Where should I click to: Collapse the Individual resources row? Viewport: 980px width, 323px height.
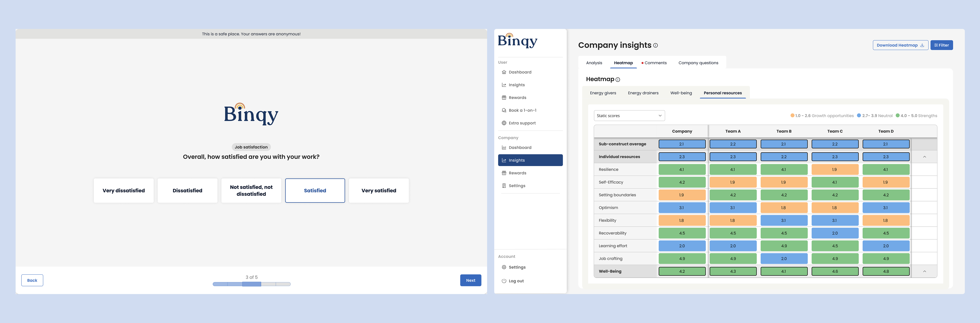[x=924, y=157]
